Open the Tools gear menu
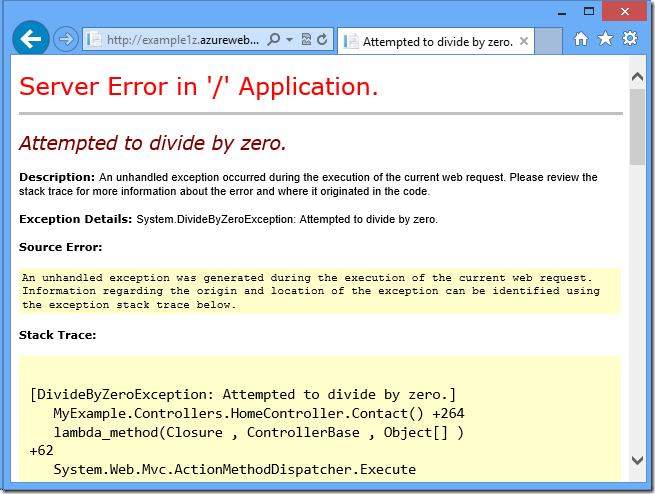Image resolution: width=655 pixels, height=494 pixels. (630, 39)
